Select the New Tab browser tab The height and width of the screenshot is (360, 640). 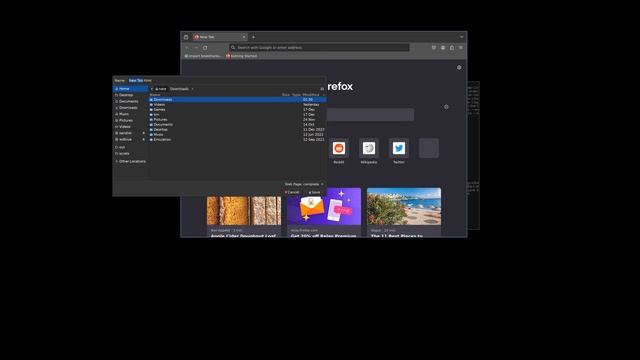pos(220,37)
